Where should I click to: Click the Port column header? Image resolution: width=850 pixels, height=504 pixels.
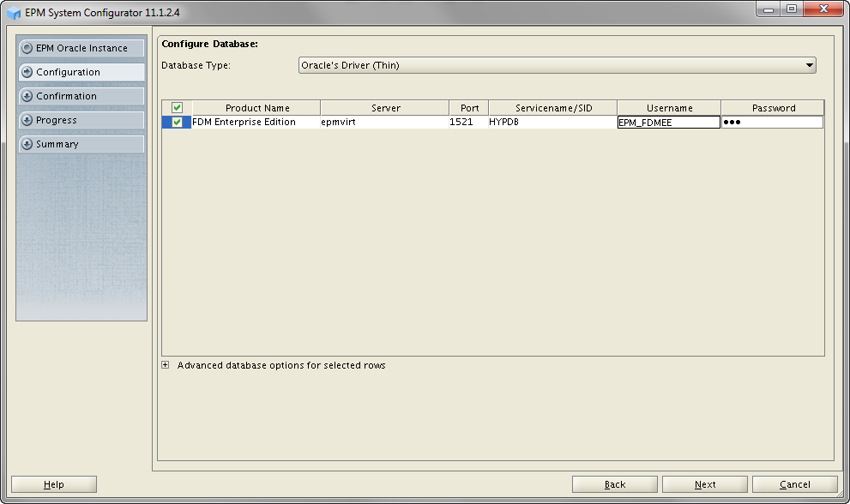469,108
